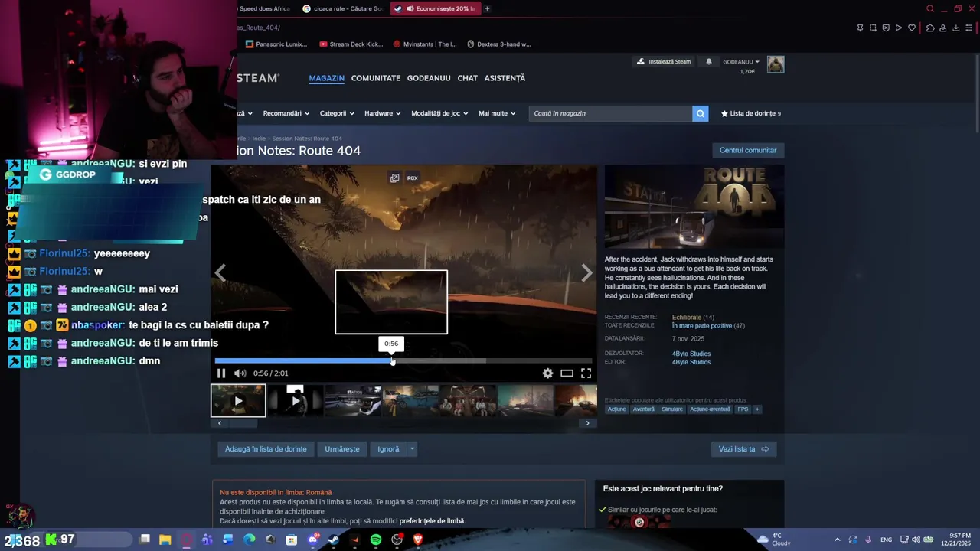Click the 'Centrul comunitar' button

coord(748,150)
